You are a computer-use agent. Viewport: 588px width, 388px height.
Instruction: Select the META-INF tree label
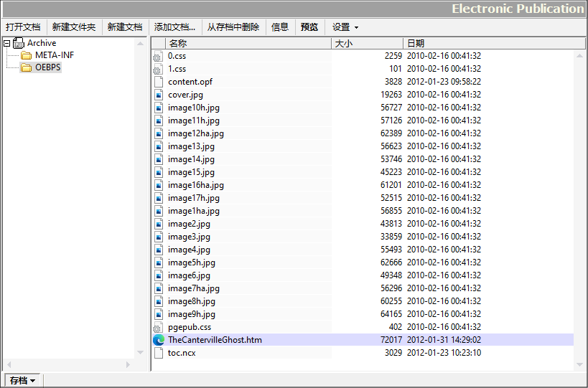click(x=55, y=55)
